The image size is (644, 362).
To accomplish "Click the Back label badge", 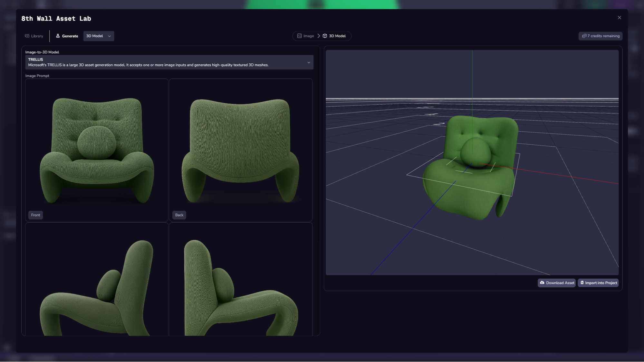I will [179, 215].
